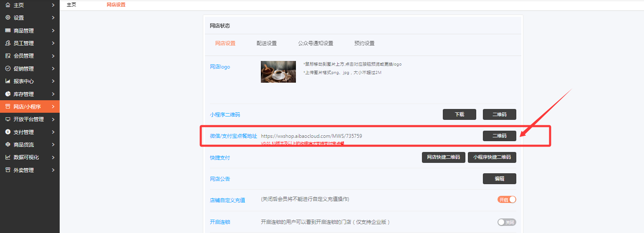Expand the 开放平台管理 menu arrow

click(53, 119)
